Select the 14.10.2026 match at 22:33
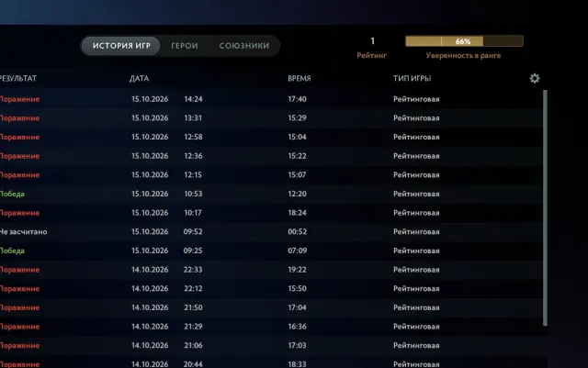Screen dimensions: 588x368 [x=271, y=270]
